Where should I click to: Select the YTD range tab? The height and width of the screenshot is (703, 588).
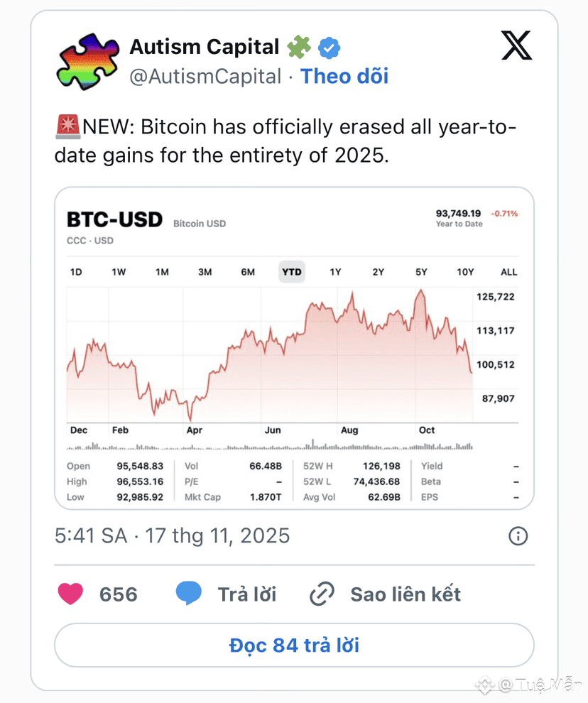(291, 272)
